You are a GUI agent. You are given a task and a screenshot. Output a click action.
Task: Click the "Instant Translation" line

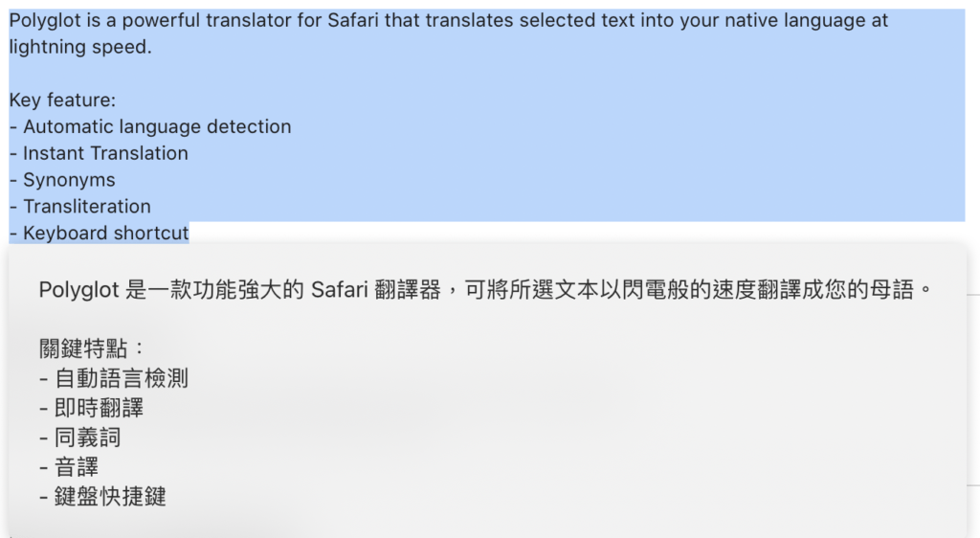99,153
